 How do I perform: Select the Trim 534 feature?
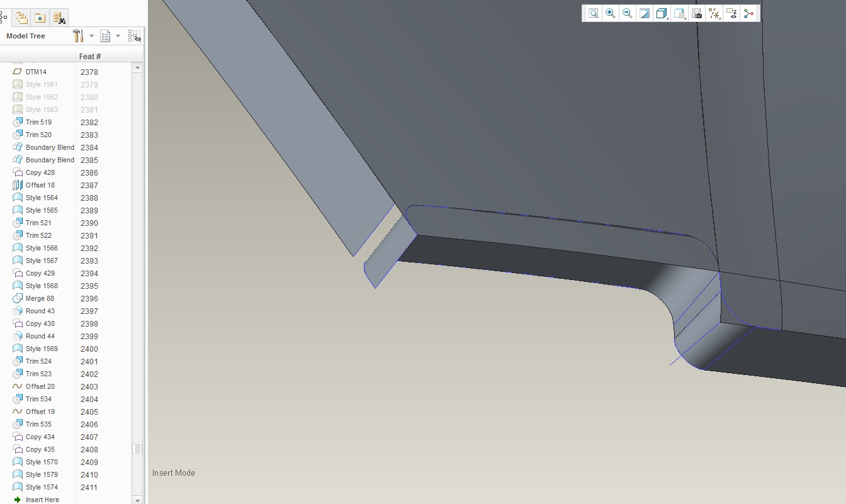[38, 399]
